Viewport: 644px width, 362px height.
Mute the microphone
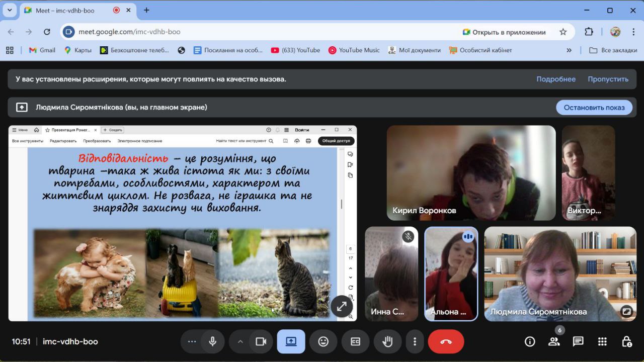[213, 341]
